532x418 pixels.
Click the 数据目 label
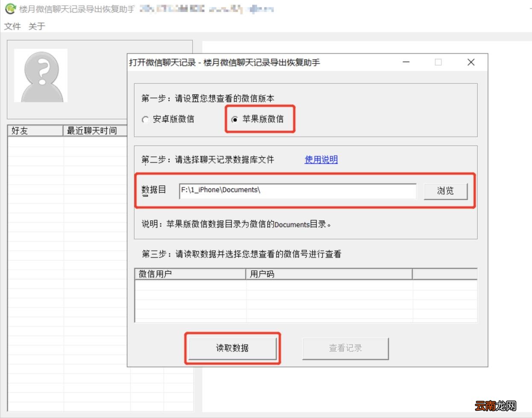[154, 190]
